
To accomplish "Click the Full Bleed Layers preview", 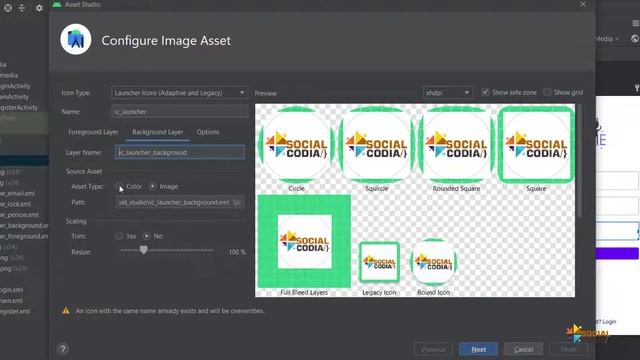I will point(304,241).
